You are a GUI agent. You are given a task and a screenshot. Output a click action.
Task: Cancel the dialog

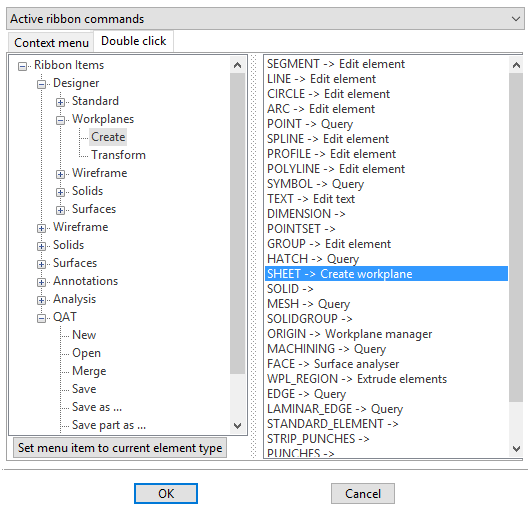[363, 493]
